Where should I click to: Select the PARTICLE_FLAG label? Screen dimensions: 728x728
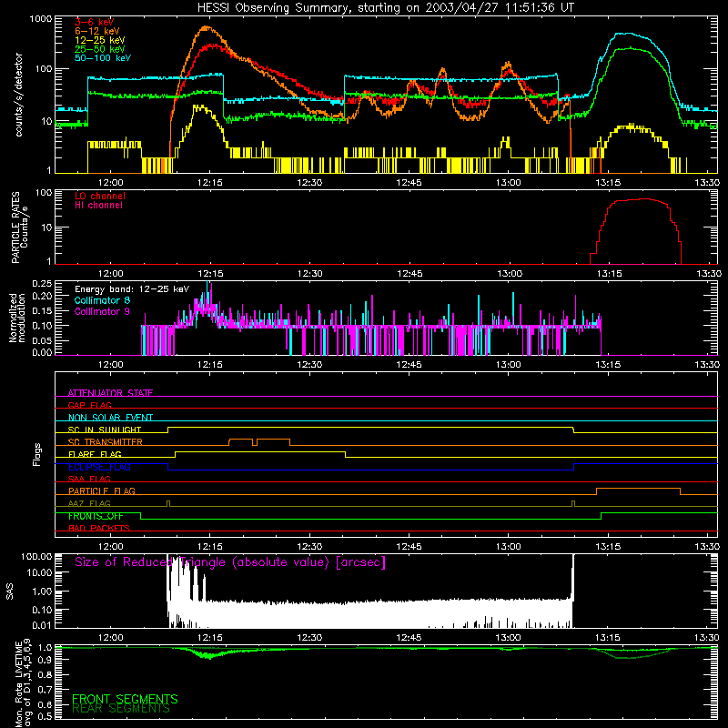[102, 490]
